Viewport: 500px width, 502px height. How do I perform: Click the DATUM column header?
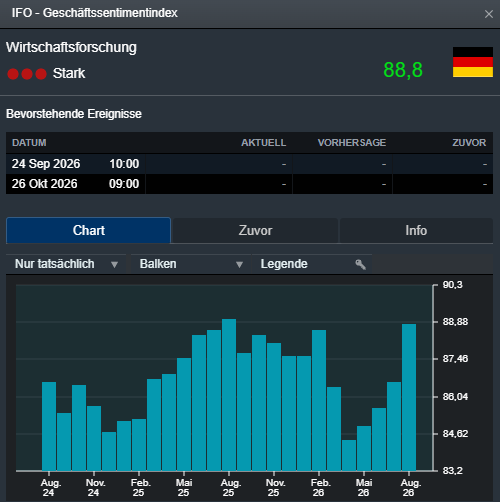29,143
